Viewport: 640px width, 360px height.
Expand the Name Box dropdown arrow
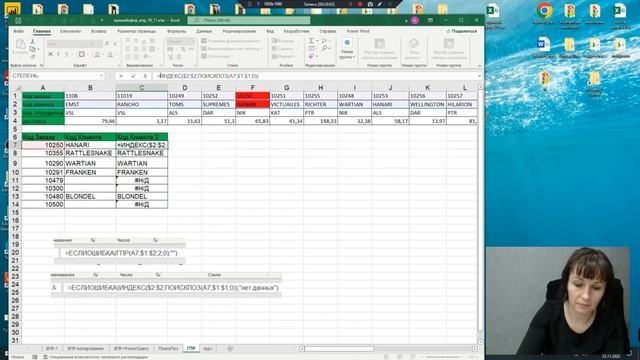click(x=101, y=76)
